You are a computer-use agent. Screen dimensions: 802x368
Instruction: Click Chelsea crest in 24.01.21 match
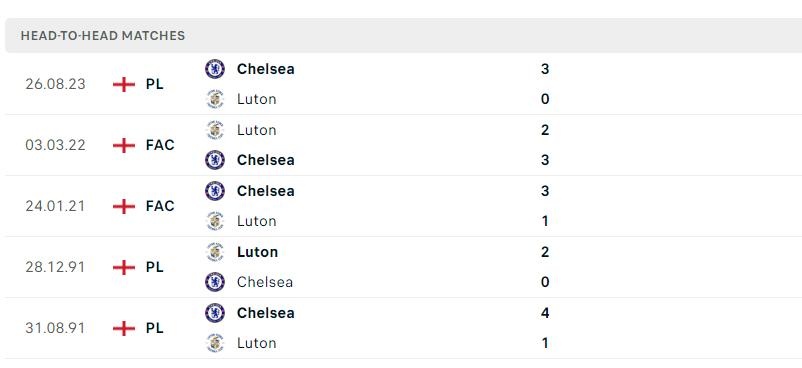[215, 190]
